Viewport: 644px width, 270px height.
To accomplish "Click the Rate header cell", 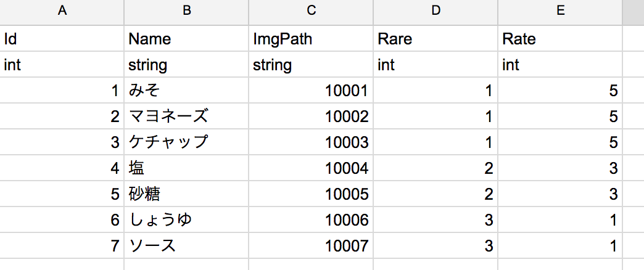I will pyautogui.click(x=560, y=39).
